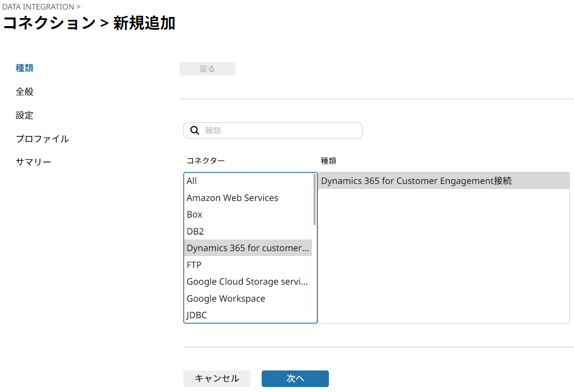The width and height of the screenshot is (574, 392).
Task: Select Amazon Web Services connector
Action: (248, 198)
